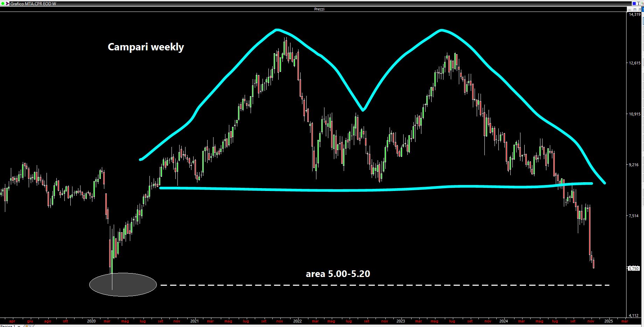Maximize the Prezzi chart pane
This screenshot has height=327, width=644.
pyautogui.click(x=635, y=9)
